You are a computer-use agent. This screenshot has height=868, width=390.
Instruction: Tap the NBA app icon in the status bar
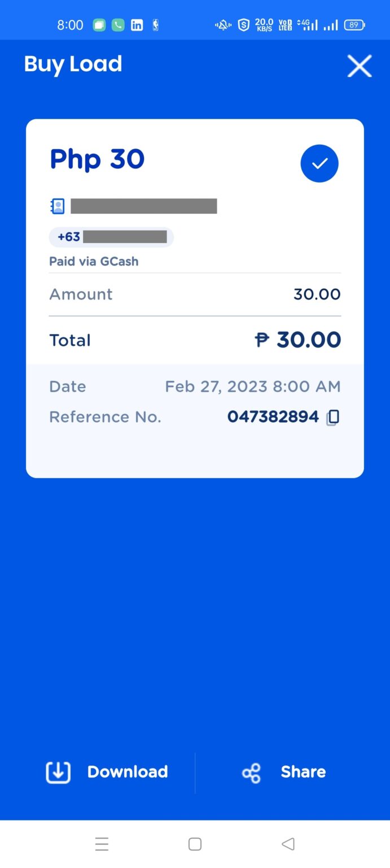click(x=155, y=24)
